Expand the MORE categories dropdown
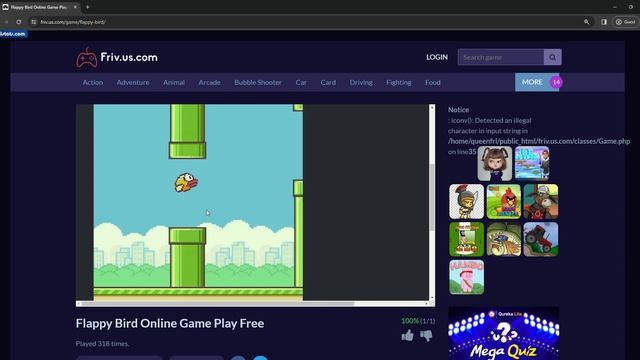 537,82
